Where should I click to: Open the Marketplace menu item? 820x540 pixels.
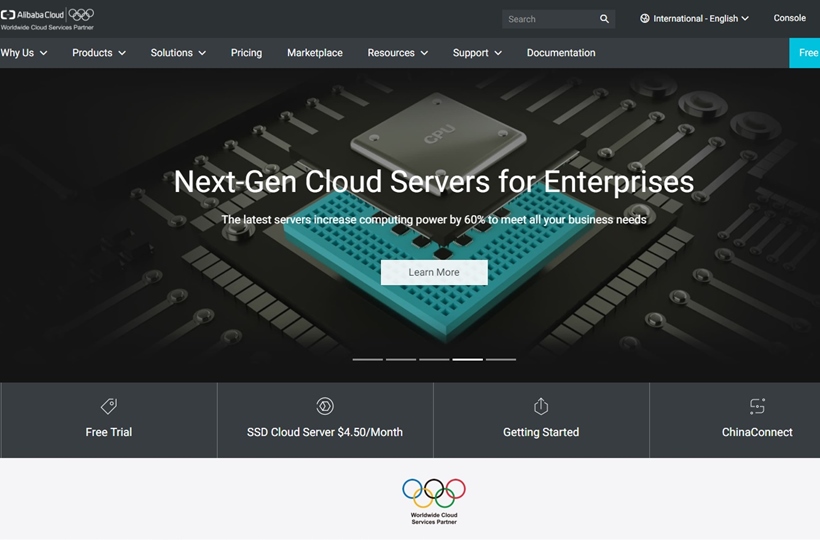point(314,53)
